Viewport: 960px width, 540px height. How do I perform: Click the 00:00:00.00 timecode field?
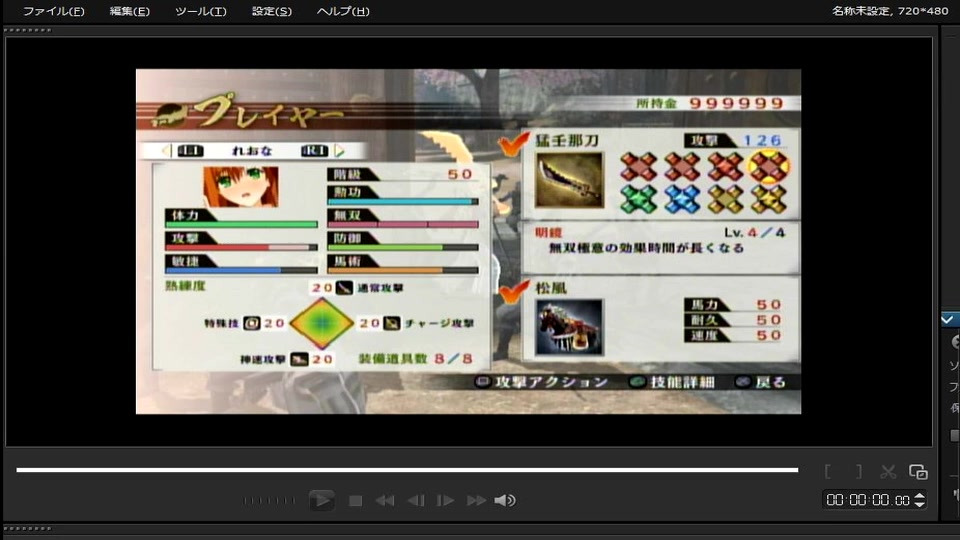tap(868, 500)
